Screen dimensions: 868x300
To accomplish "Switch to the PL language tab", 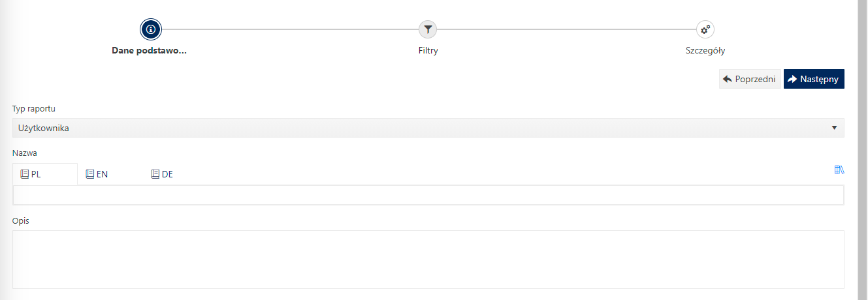I will click(x=45, y=174).
